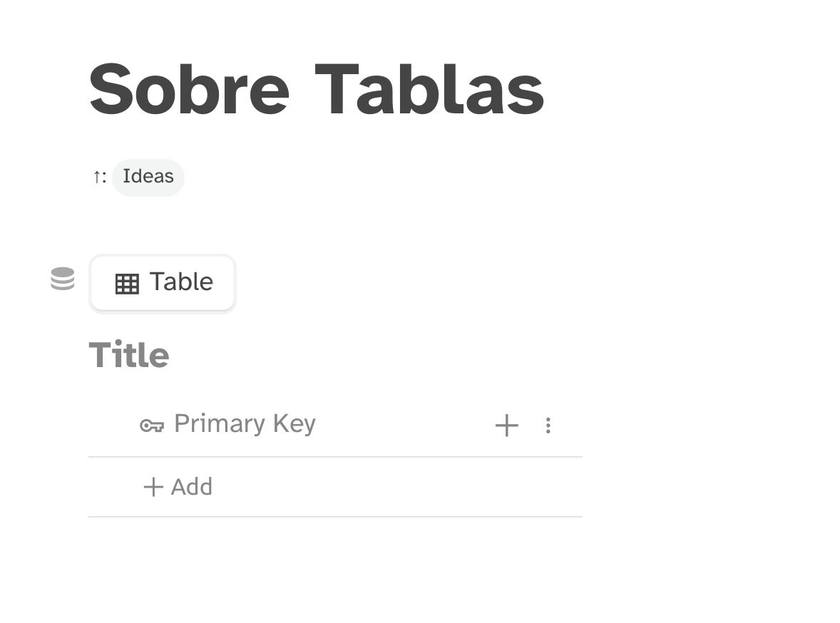Click the grid icon in Table tab
The width and height of the screenshot is (840, 623).
click(127, 284)
